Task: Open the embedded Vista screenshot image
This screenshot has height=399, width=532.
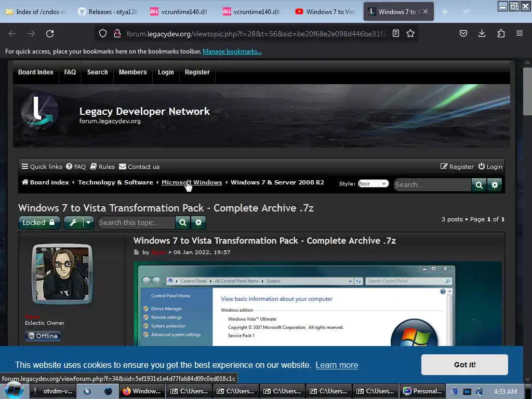Action: pos(317,304)
